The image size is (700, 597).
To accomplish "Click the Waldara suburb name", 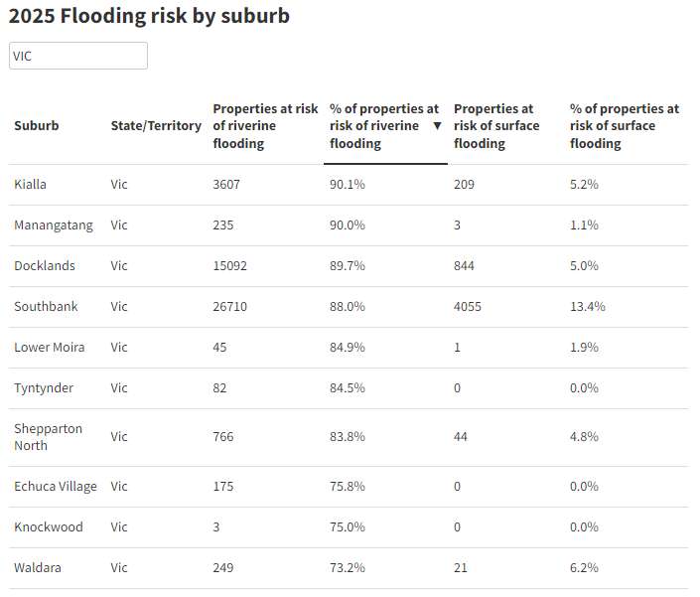I will (x=38, y=568).
